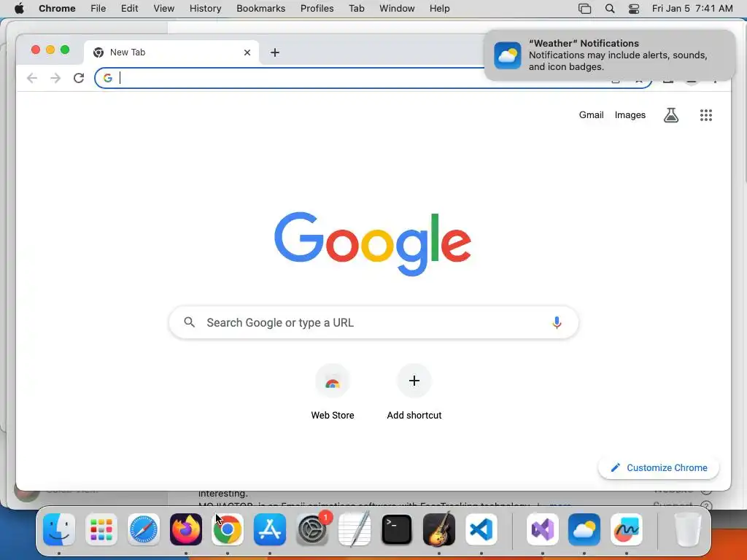Reload the current page
This screenshot has width=747, height=560.
[x=79, y=78]
